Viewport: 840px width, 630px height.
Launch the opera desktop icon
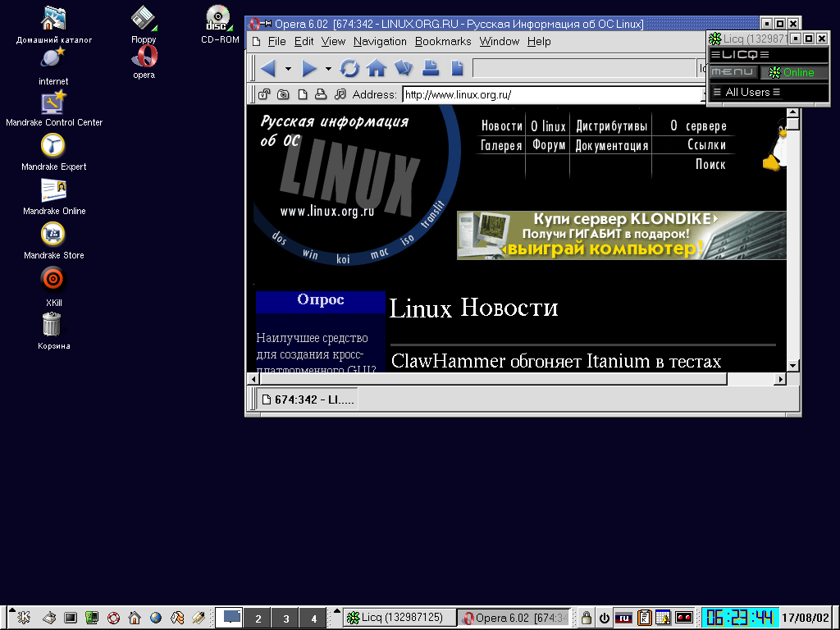[144, 62]
